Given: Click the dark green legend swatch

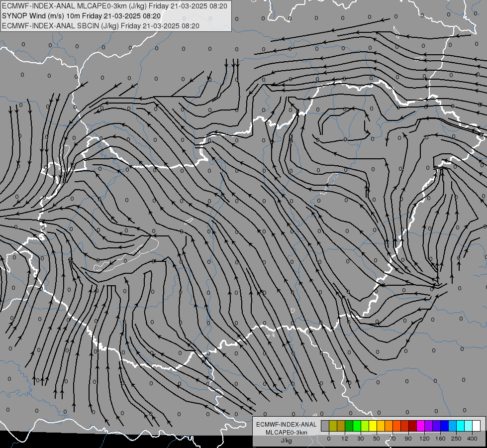Looking at the screenshot, I should click(349, 426).
